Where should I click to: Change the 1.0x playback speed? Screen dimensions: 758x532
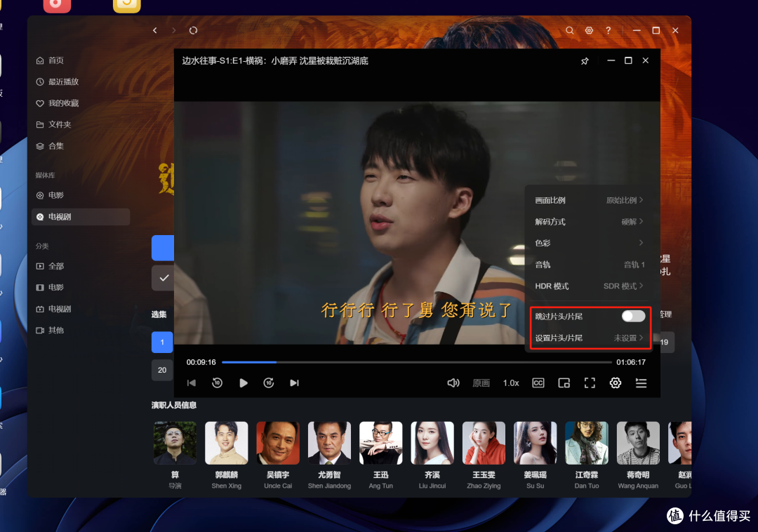tap(511, 383)
